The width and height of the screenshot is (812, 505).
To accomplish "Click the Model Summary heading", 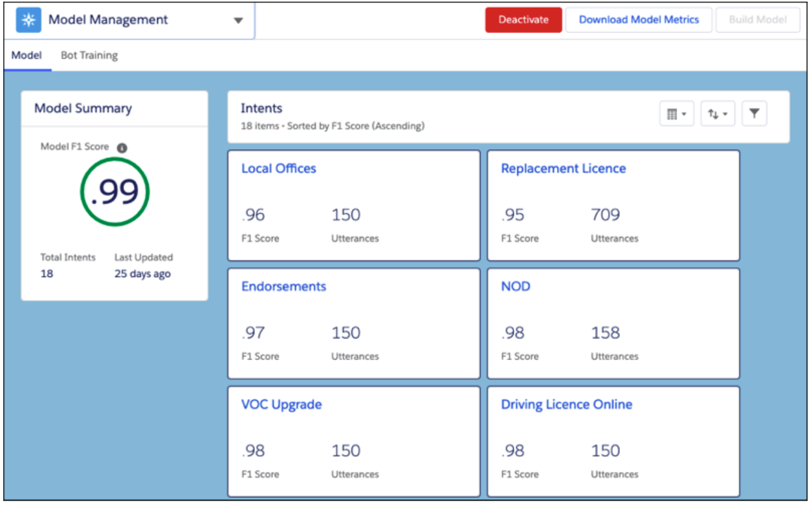I will tap(83, 108).
